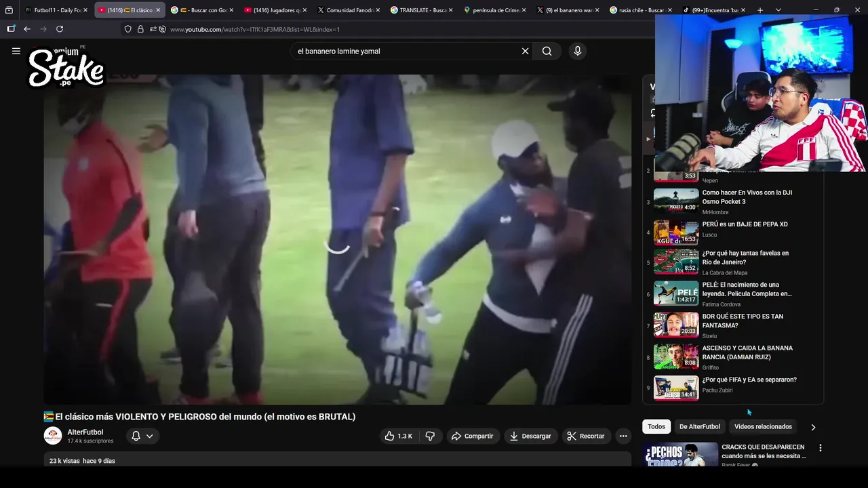Select the Videos relacionados filter chip
This screenshot has height=488, width=868.
coord(763,426)
